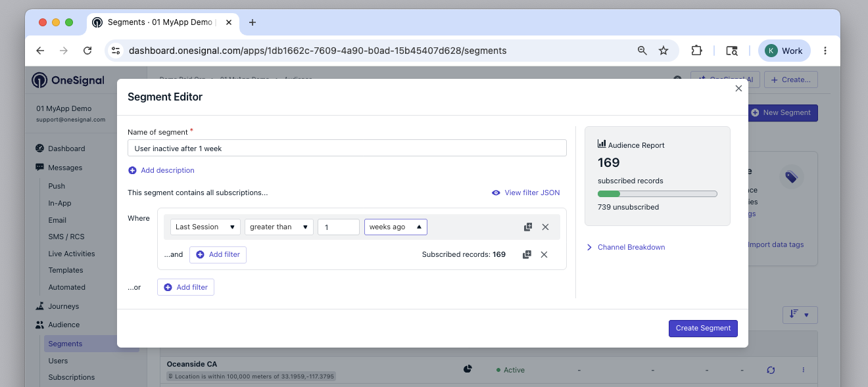
Task: Go forward in browser history
Action: tap(64, 51)
